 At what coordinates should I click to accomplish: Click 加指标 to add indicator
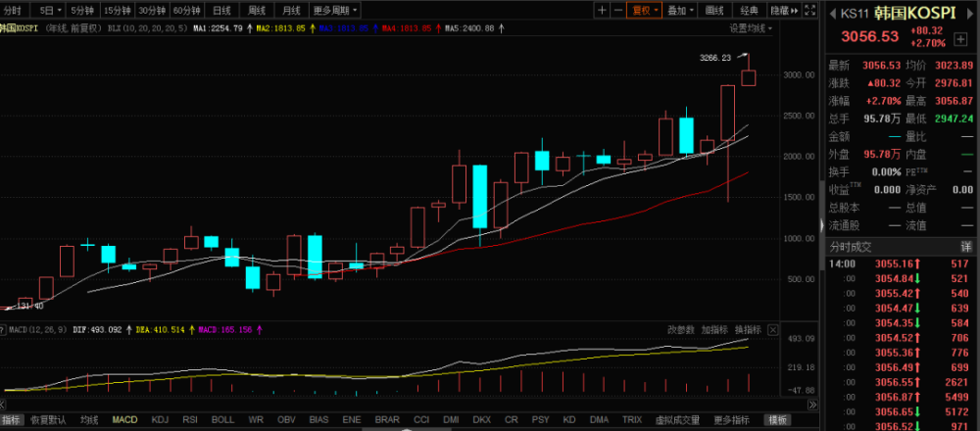click(x=714, y=330)
